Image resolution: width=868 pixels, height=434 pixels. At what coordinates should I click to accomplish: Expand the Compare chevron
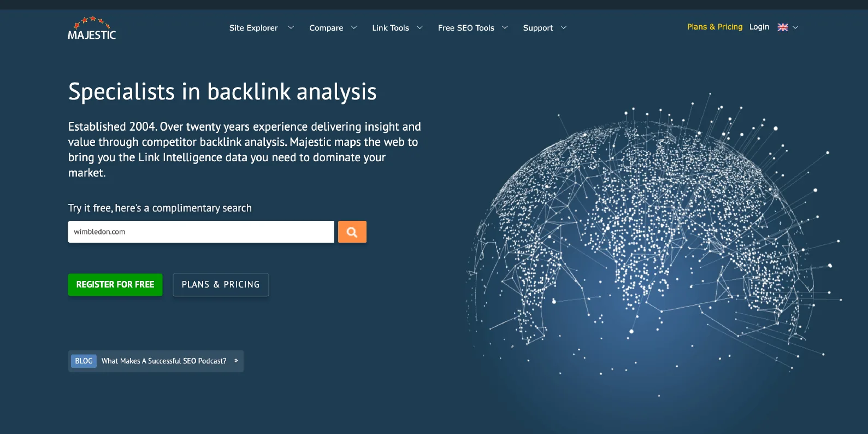tap(354, 27)
